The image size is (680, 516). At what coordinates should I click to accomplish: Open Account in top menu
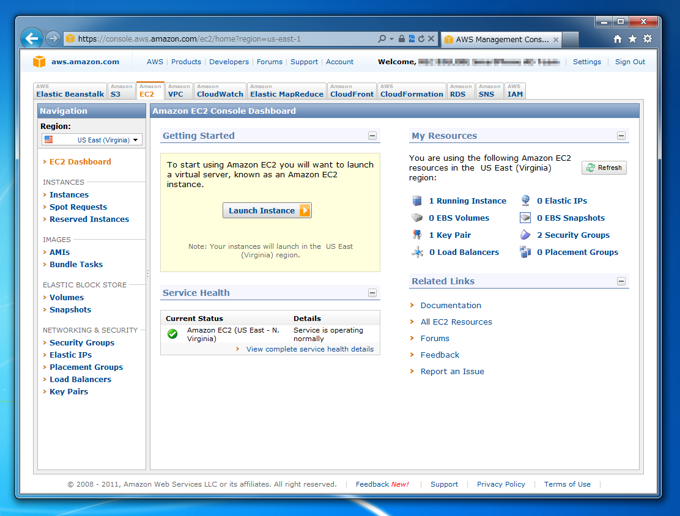click(x=340, y=62)
